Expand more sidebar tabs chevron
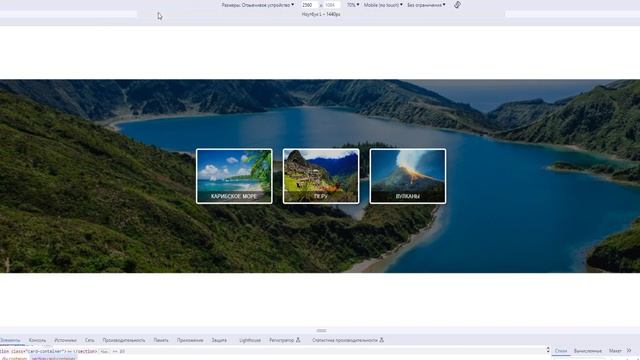The image size is (640, 360). click(x=629, y=351)
